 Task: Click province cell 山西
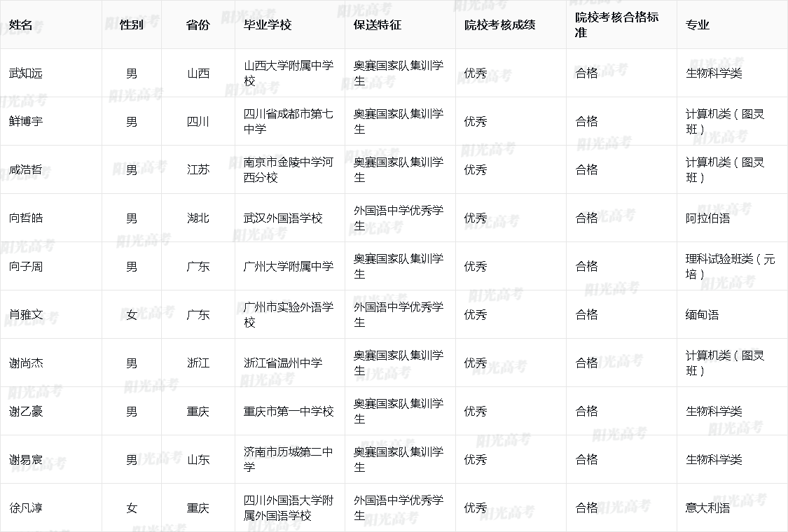198,73
